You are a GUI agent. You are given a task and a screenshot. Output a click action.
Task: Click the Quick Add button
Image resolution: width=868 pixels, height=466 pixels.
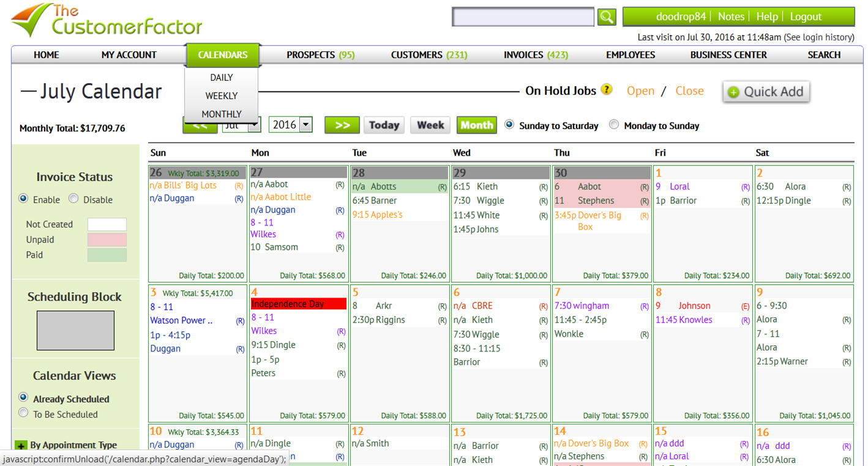[766, 92]
